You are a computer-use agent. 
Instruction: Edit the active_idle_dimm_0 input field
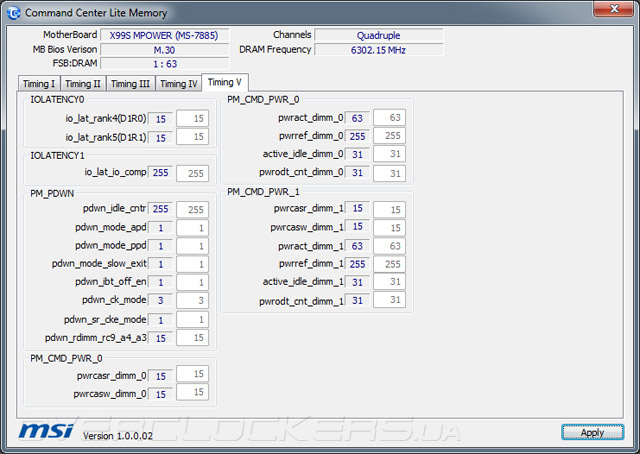point(389,154)
